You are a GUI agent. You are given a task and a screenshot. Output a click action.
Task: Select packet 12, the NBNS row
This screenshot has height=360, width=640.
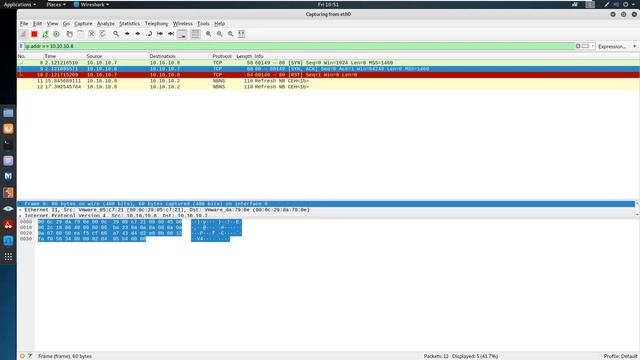pyautogui.click(x=328, y=87)
